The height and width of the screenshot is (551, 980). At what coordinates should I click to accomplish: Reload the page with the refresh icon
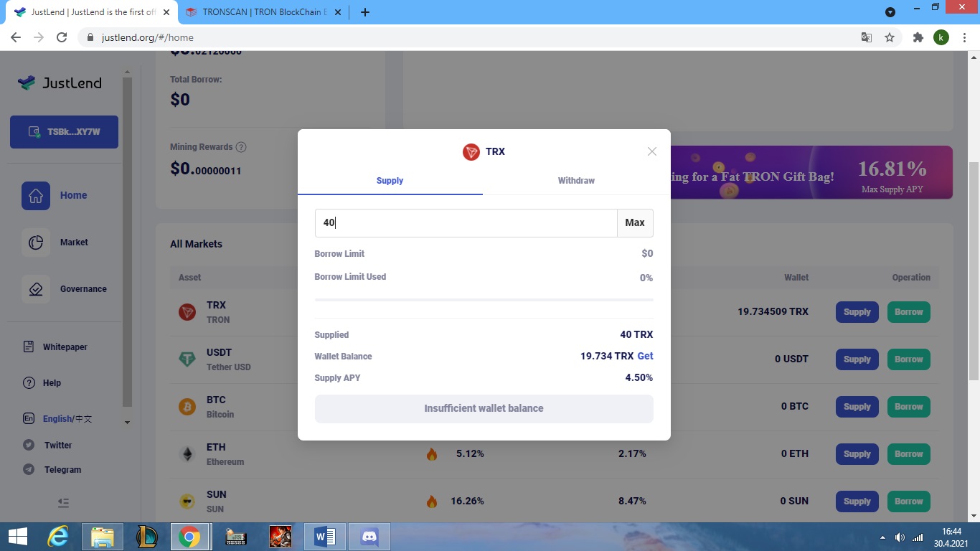[x=62, y=37]
